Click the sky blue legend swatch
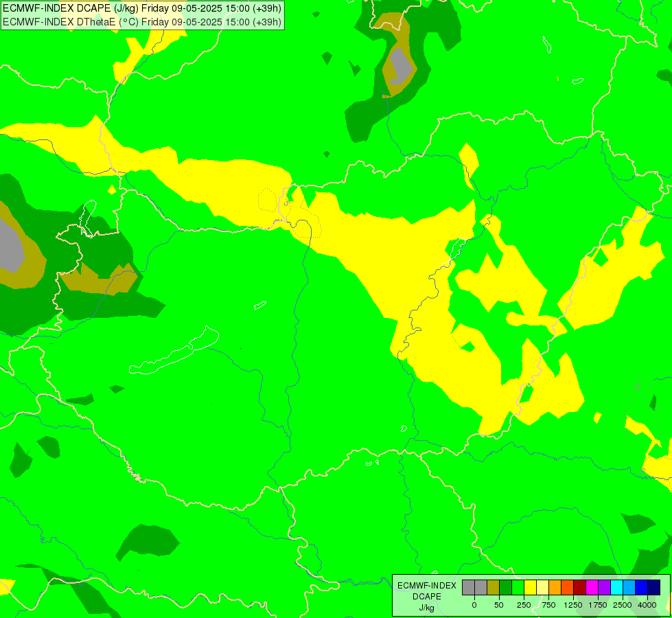The width and height of the screenshot is (672, 618). [629, 588]
